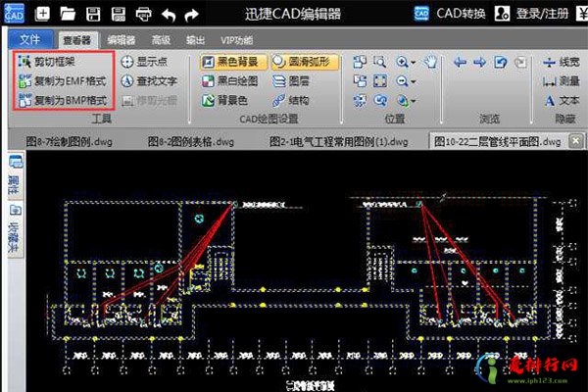Screen dimensions: 588x392
Task: Open the 图8-2图例表格.dwg tab
Action: (x=190, y=142)
